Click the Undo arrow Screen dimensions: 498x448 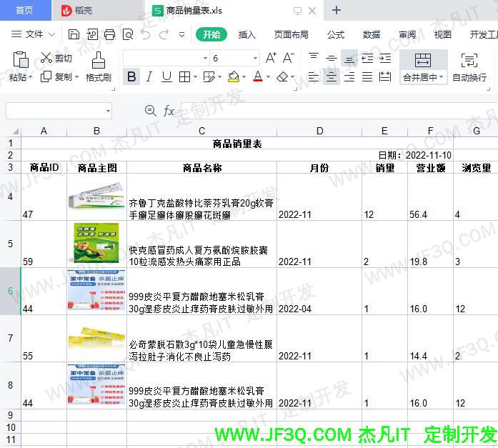click(x=146, y=34)
